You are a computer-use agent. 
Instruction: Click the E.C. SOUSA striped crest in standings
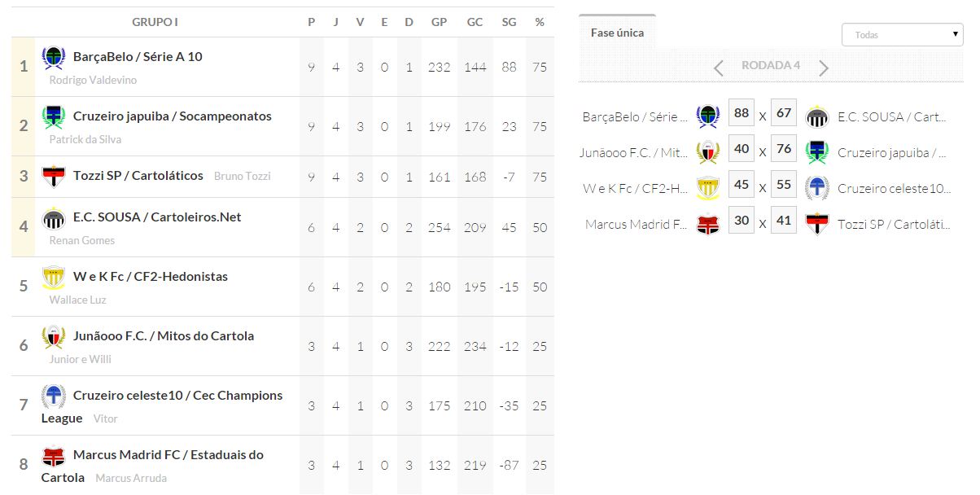tap(54, 218)
